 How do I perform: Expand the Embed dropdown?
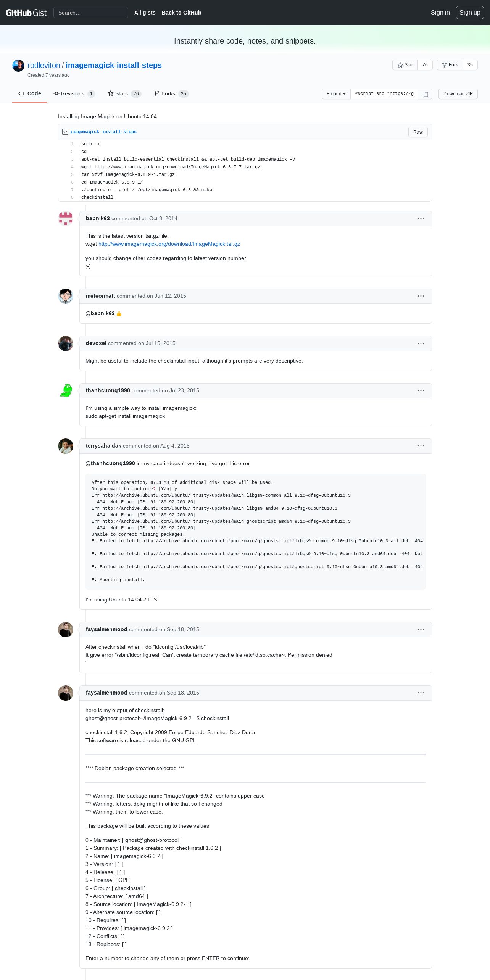(336, 94)
